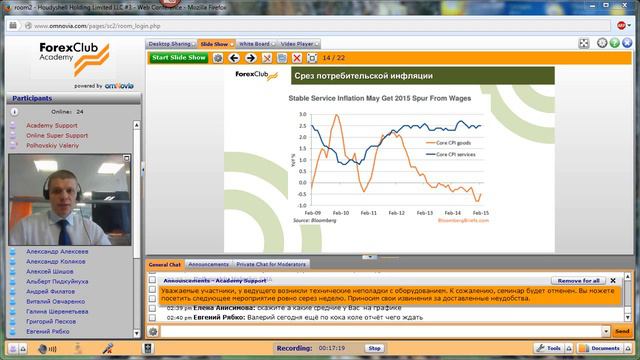Open chat settings gear next to message box
Viewport: 640px width, 360px height.
pyautogui.click(x=153, y=331)
